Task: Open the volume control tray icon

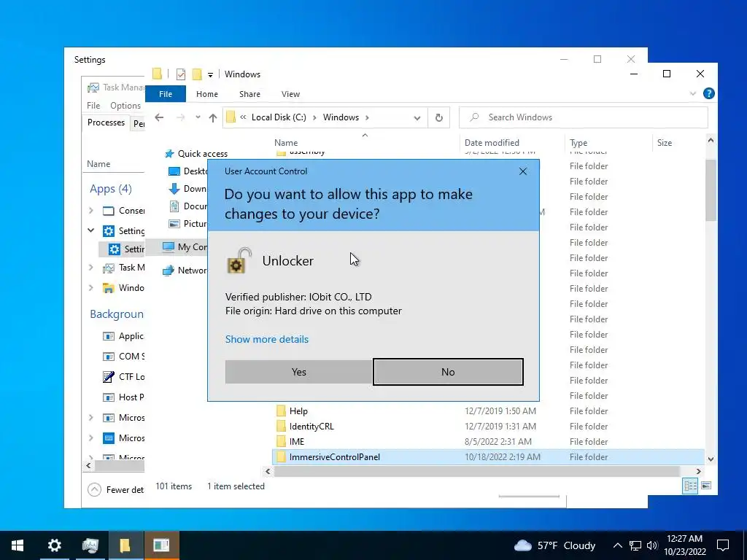Action: [x=651, y=545]
